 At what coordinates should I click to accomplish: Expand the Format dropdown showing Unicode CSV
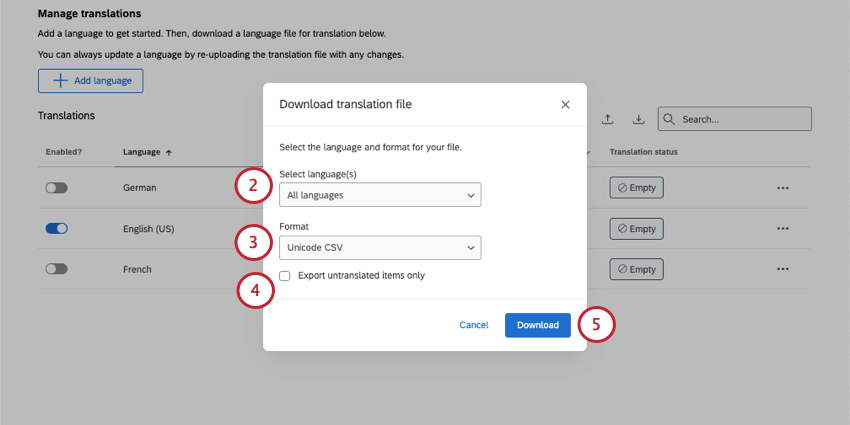tap(380, 247)
